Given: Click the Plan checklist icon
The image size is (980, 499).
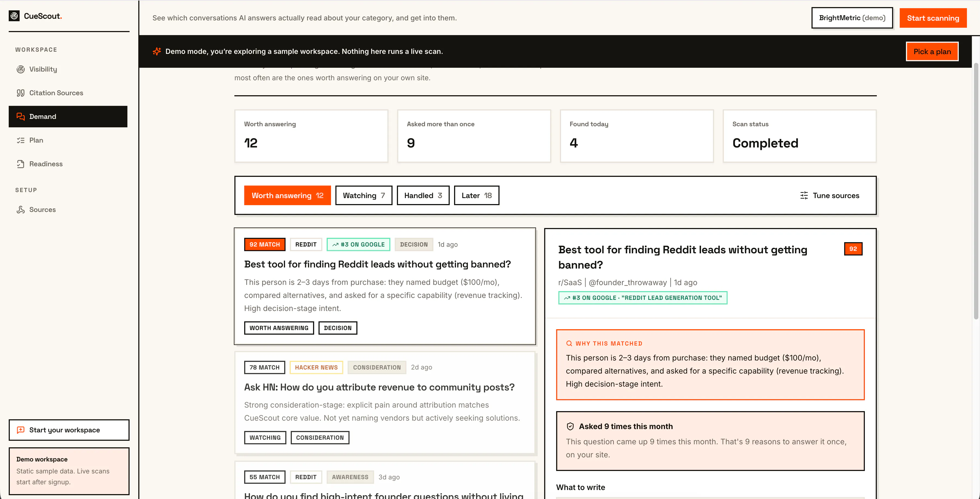Looking at the screenshot, I should (x=20, y=140).
